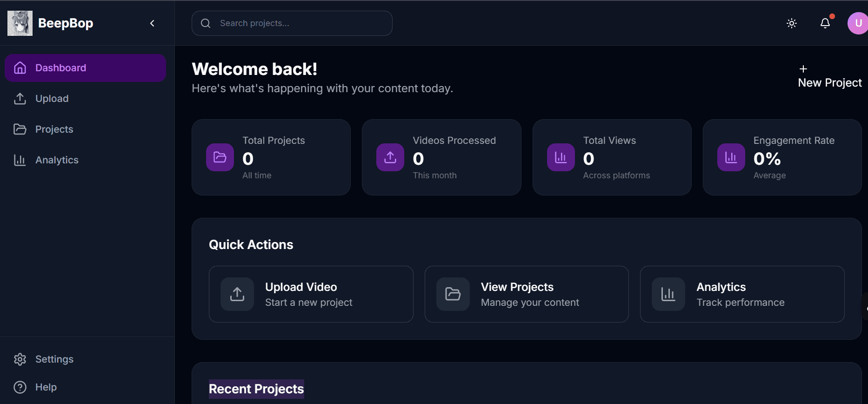
Task: Click the Total Projects folder icon
Action: coord(220,157)
